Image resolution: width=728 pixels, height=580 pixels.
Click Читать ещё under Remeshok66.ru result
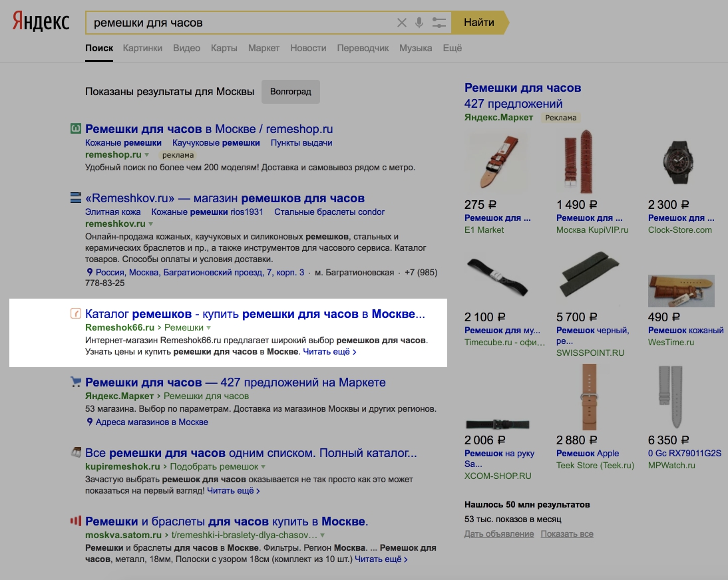(329, 352)
